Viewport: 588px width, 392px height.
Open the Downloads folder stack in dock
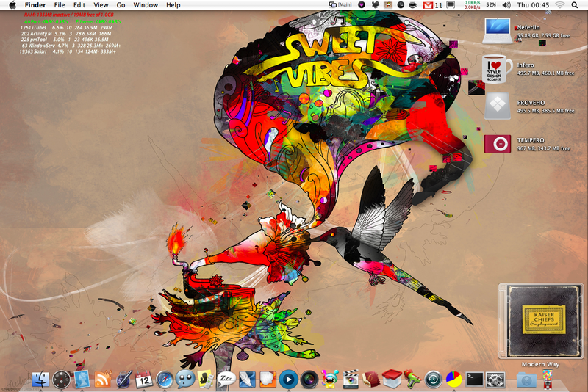[x=526, y=380]
